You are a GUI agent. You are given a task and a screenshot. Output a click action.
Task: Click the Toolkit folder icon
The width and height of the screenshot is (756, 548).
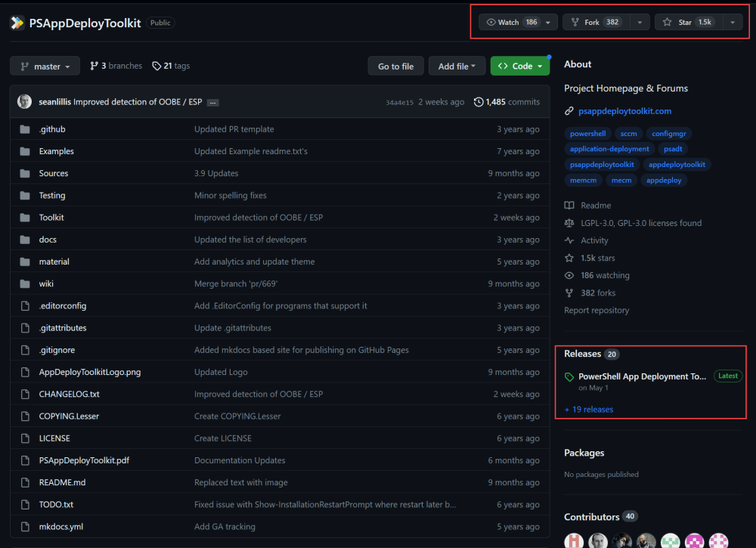tap(25, 218)
